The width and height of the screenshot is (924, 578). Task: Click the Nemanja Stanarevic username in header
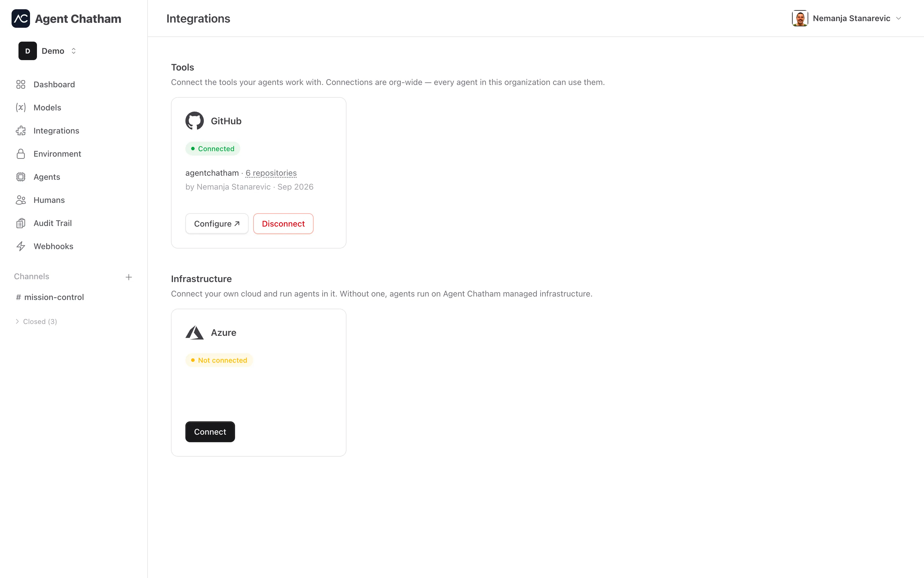[852, 18]
